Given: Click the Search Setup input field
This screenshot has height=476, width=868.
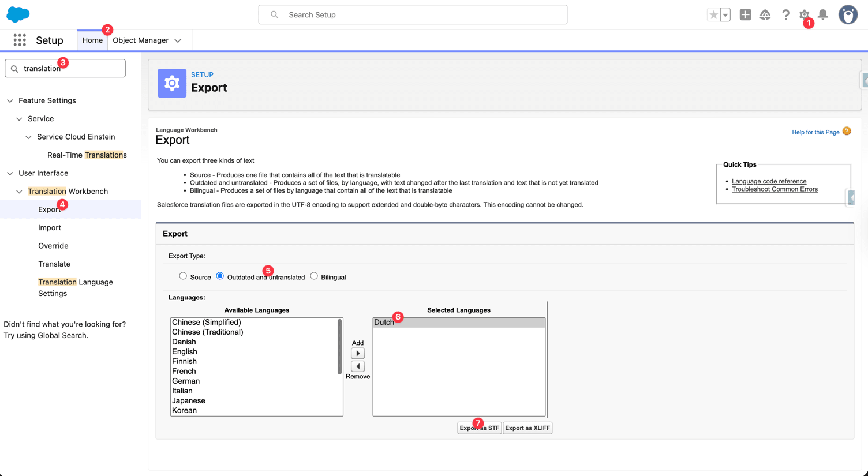Looking at the screenshot, I should pyautogui.click(x=413, y=15).
